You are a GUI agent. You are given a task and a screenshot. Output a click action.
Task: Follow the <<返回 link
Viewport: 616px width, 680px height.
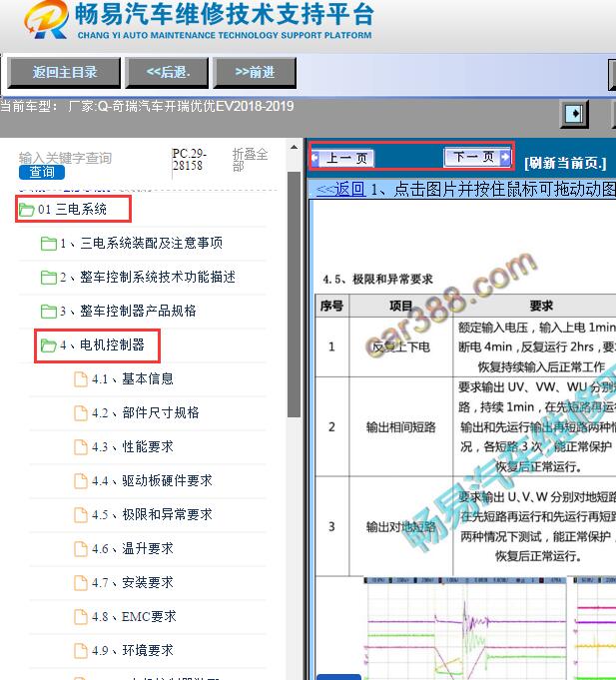(x=340, y=189)
